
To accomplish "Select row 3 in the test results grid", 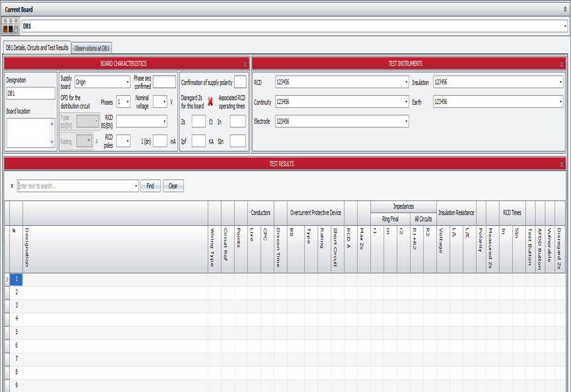I will coord(16,305).
